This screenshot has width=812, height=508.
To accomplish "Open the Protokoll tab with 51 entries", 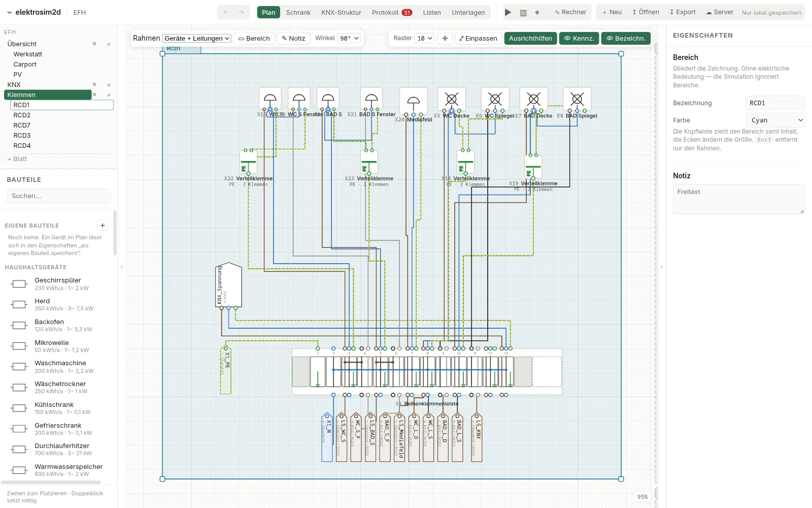I will [392, 12].
